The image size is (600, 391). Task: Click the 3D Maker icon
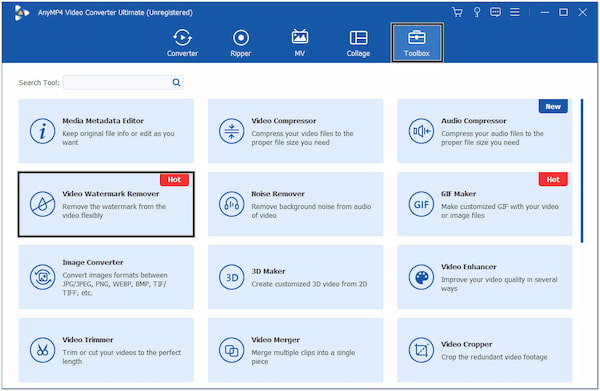pyautogui.click(x=232, y=277)
